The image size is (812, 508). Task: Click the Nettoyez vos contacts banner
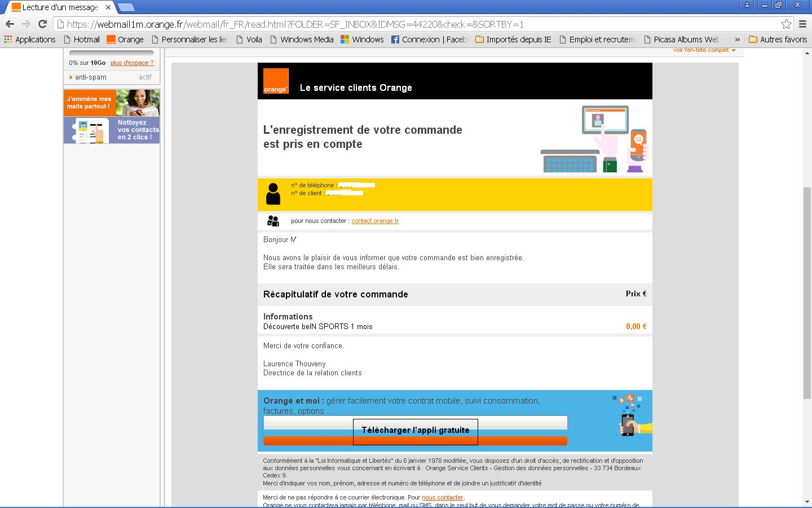coord(112,130)
